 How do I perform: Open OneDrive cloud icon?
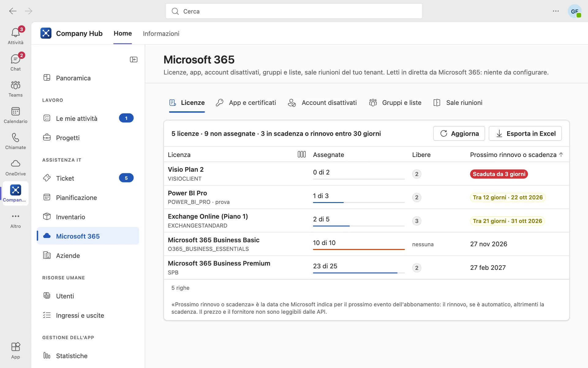(16, 167)
